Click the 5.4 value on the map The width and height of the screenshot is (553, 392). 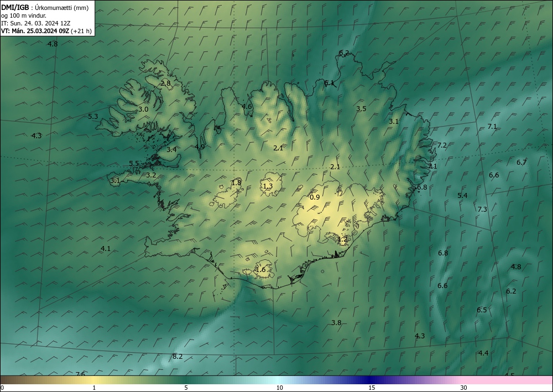pyautogui.click(x=462, y=195)
